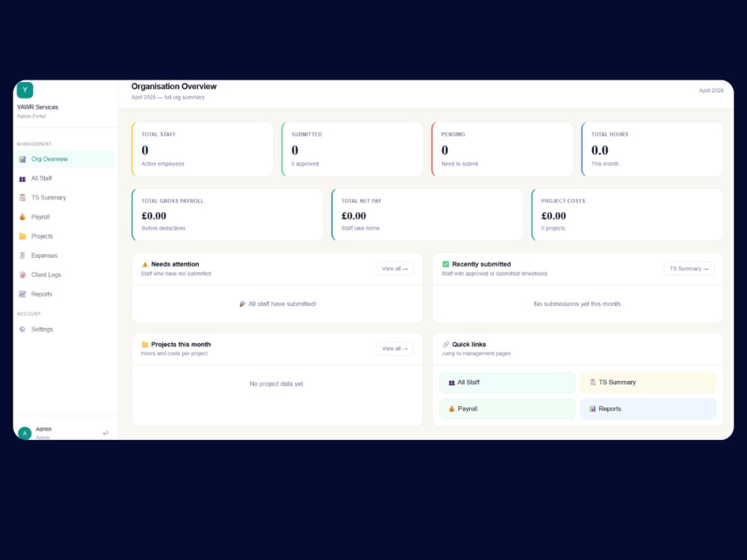Open the Expenses page

click(64, 255)
